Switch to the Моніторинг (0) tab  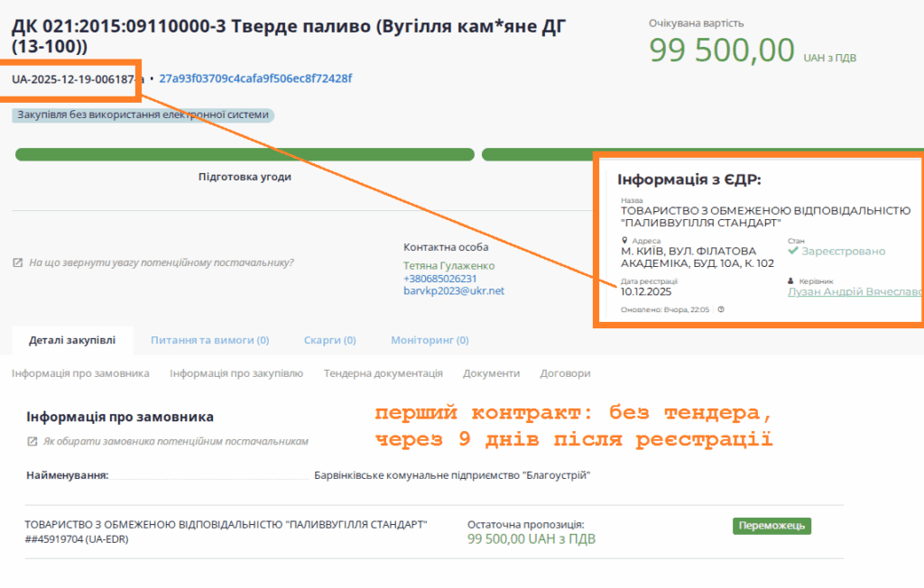click(x=430, y=340)
